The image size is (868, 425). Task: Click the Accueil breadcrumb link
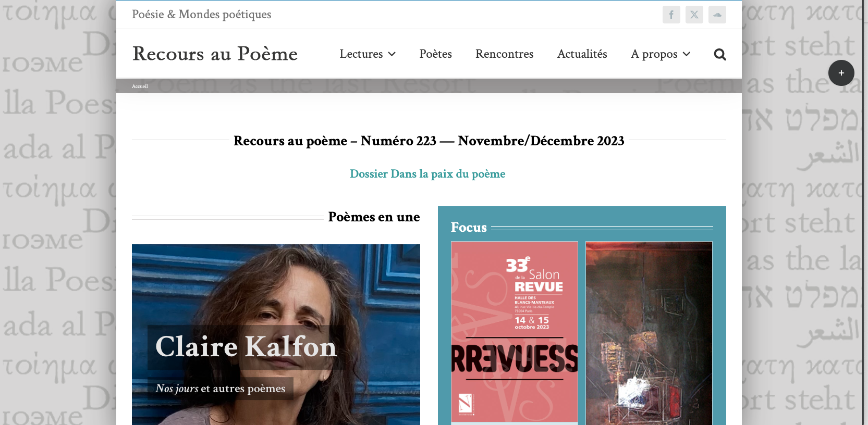point(140,86)
